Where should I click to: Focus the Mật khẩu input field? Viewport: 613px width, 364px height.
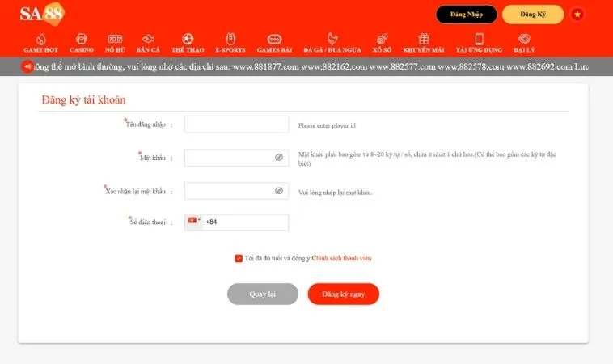236,158
